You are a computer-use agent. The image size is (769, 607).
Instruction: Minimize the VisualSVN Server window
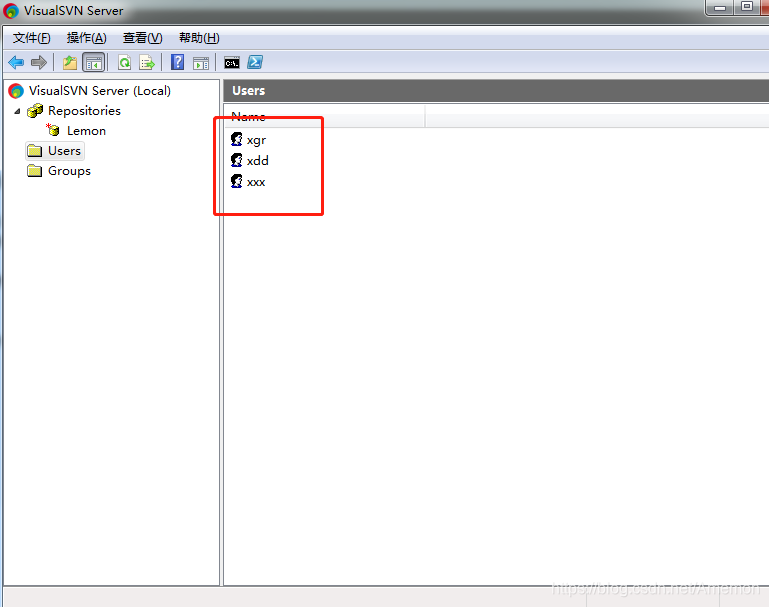click(720, 7)
